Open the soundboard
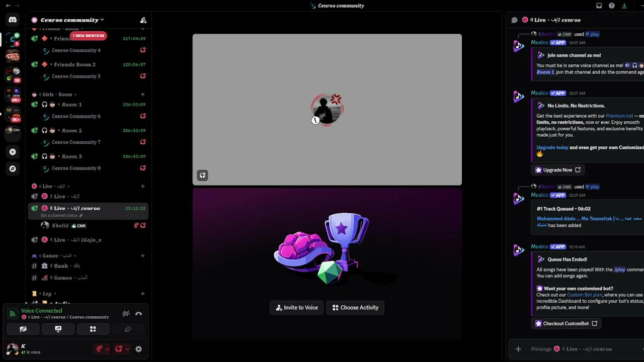Image resolution: width=644 pixels, height=362 pixels. [x=128, y=329]
